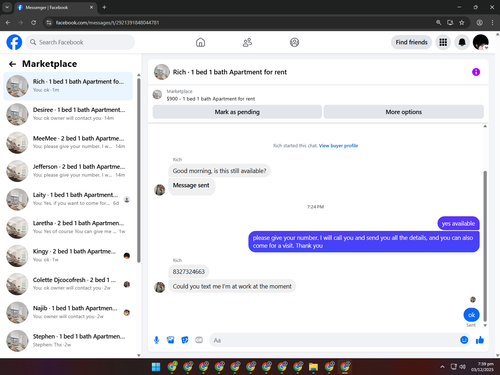This screenshot has height=375, width=500.
Task: Click the 'Good morning, is this still available?' message
Action: coord(219,171)
